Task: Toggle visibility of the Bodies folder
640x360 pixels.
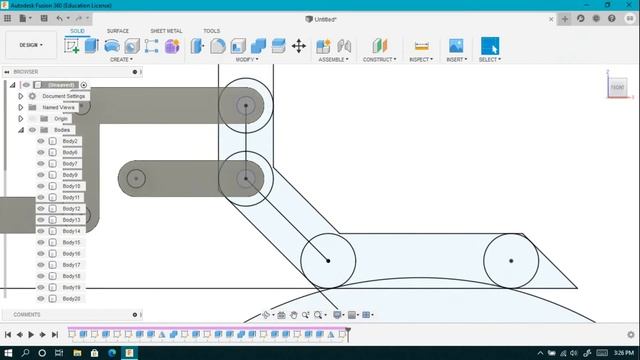Action: (x=32, y=130)
